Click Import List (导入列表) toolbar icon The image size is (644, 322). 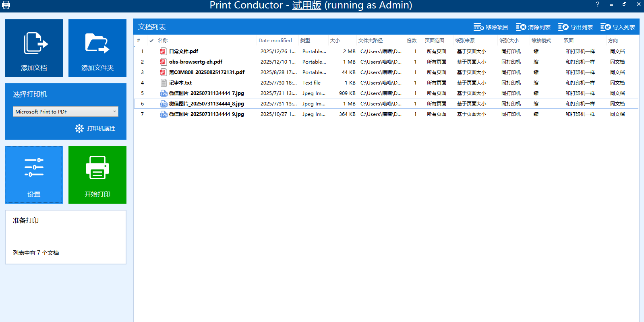click(605, 27)
